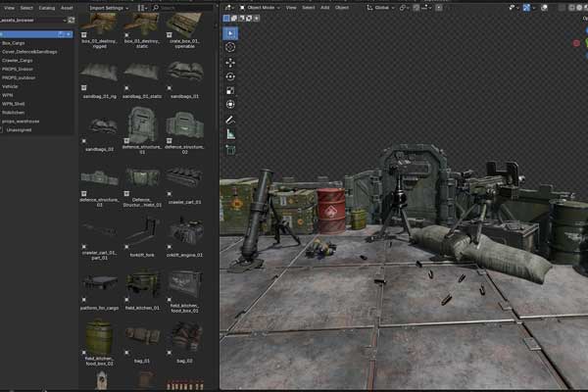Open 3D viewport Select menu
Image resolution: width=588 pixels, height=392 pixels.
(x=309, y=8)
